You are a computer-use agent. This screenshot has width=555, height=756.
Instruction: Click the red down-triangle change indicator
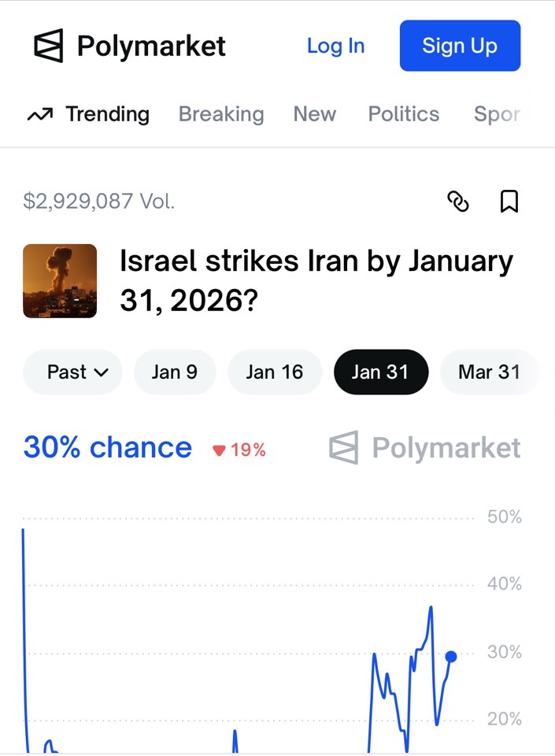click(x=220, y=450)
